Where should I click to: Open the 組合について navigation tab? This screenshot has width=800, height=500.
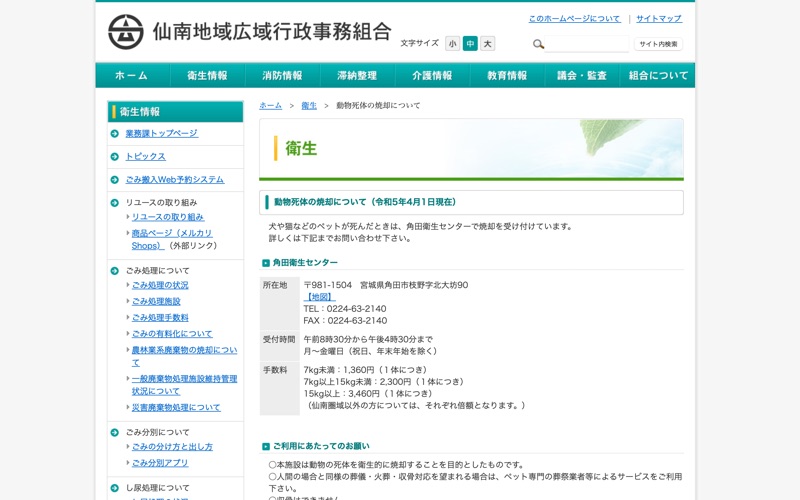658,76
